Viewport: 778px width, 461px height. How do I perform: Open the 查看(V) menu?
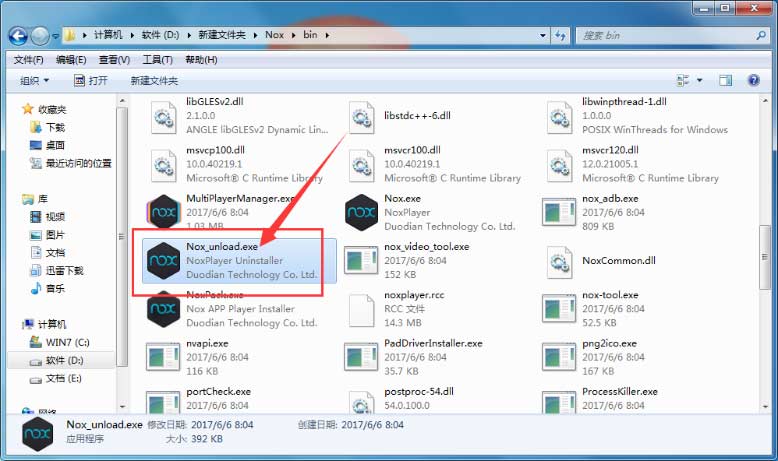(x=114, y=60)
